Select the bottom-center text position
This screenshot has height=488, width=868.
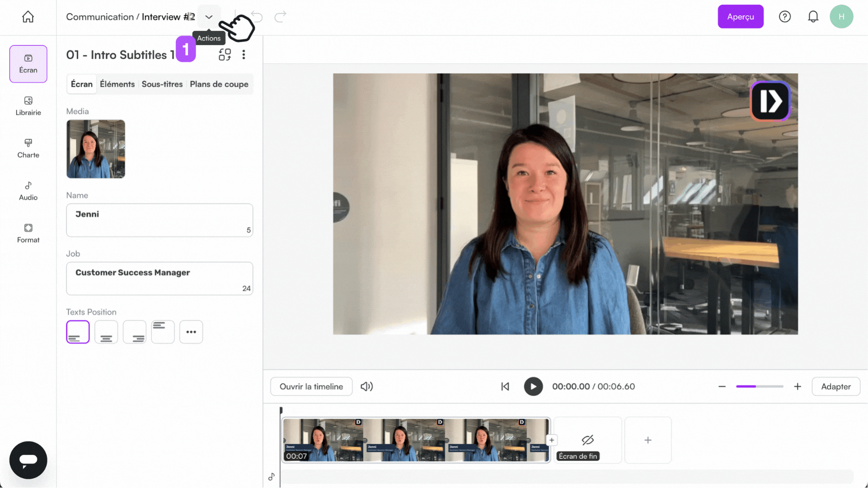pyautogui.click(x=106, y=332)
